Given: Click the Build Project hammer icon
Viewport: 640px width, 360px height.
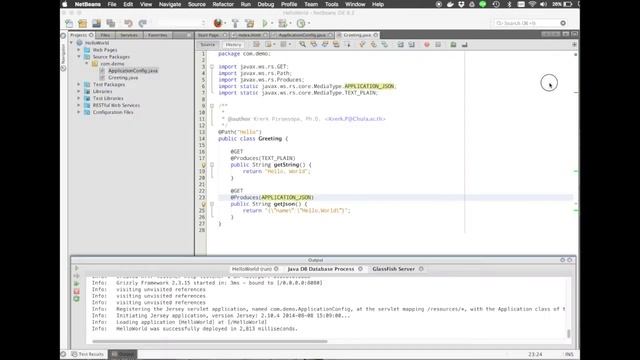Looking at the screenshot, I should (235, 23).
